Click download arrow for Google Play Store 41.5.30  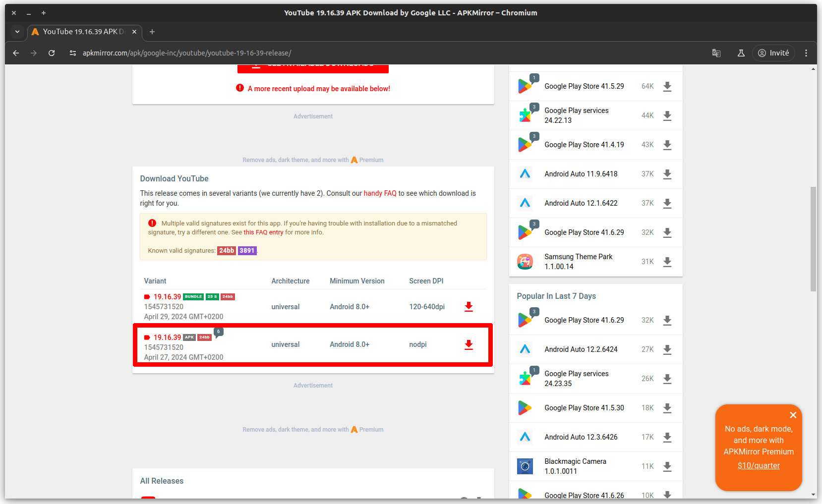pos(667,408)
